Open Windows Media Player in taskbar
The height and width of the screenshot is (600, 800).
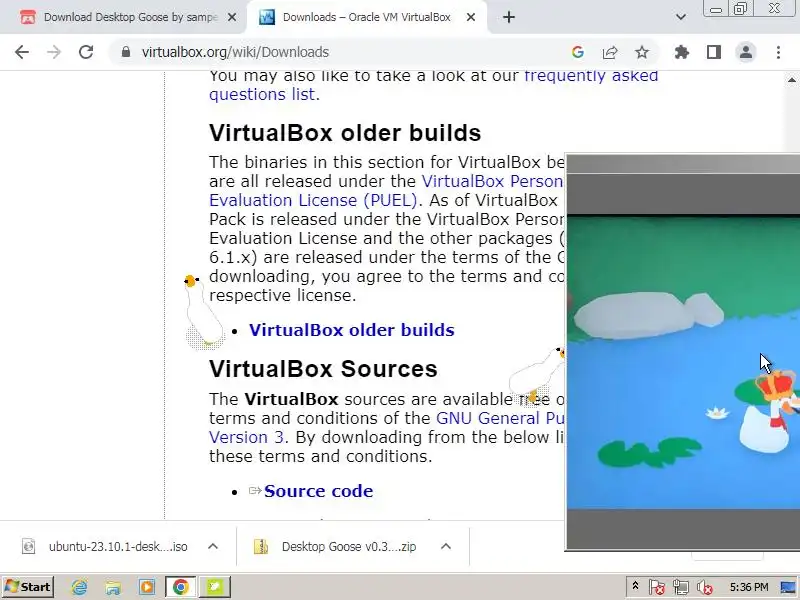[x=146, y=587]
